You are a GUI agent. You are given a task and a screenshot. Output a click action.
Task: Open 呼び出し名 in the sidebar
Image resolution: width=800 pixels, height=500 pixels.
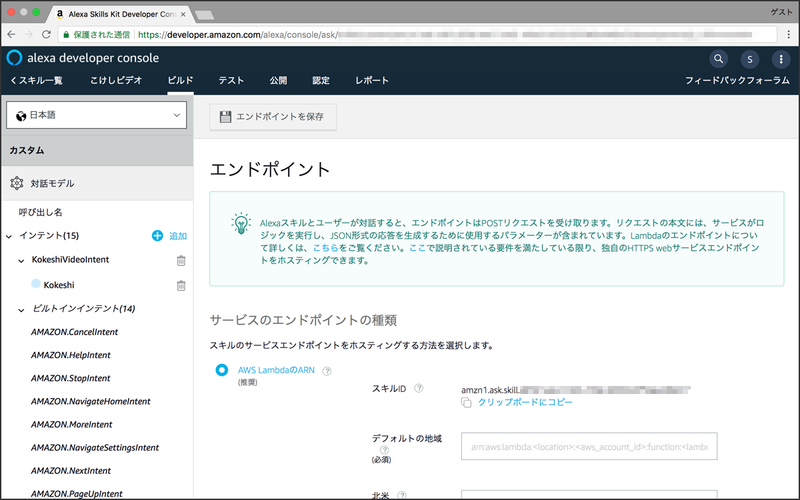pos(40,212)
